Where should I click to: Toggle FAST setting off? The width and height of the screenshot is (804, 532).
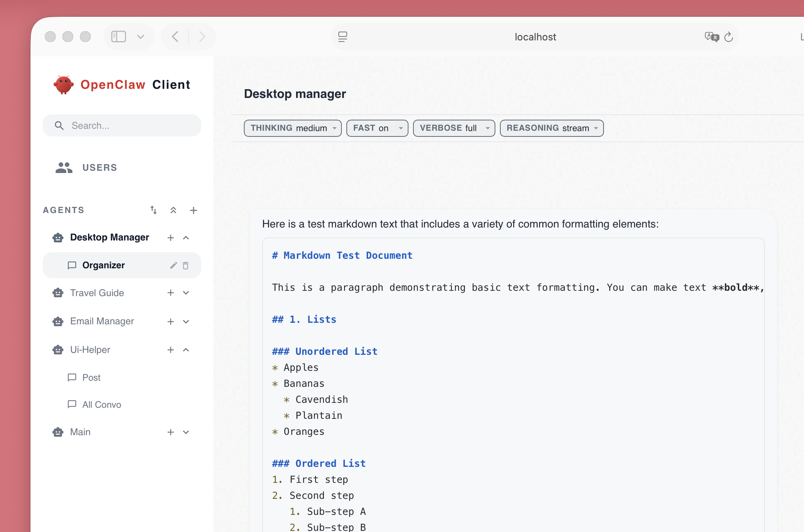[x=377, y=128]
